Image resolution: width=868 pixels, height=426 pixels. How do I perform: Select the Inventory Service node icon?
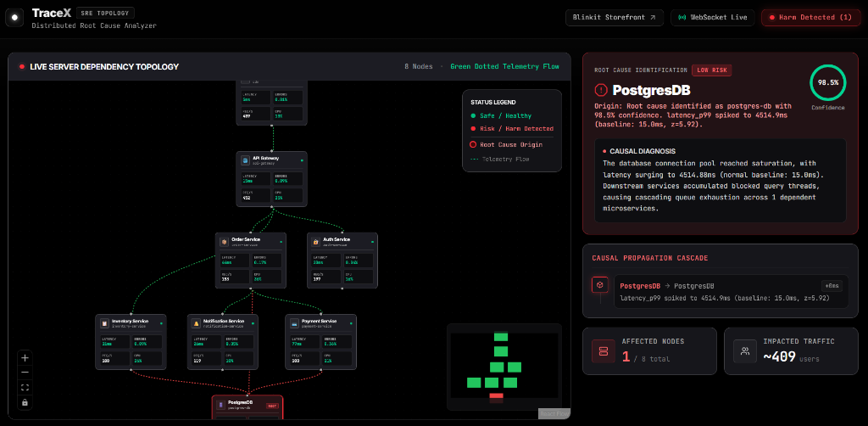(x=104, y=323)
